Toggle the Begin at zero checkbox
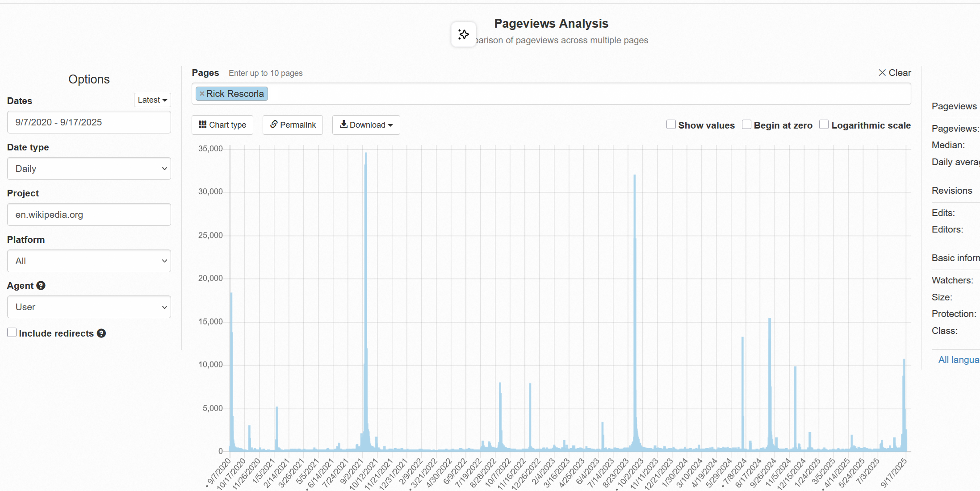 tap(746, 125)
